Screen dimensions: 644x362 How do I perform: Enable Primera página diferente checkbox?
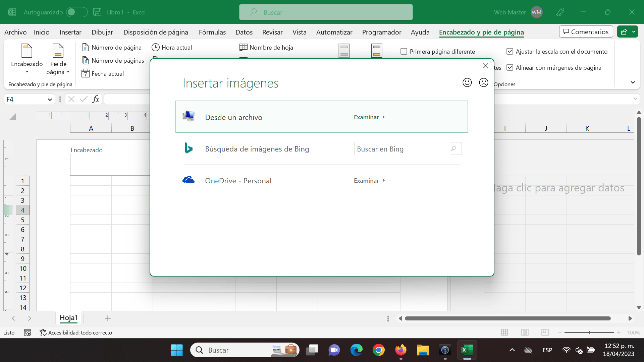click(404, 51)
